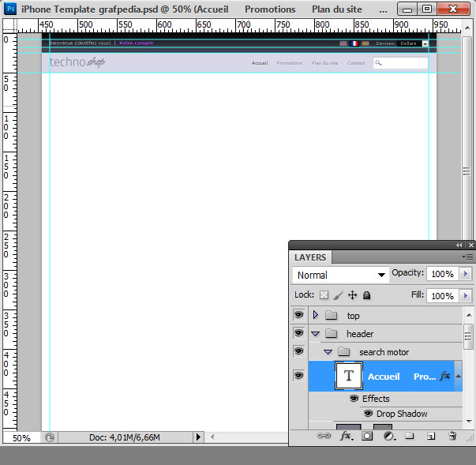
Task: Hide the Drop Shadow effect
Action: click(x=368, y=414)
